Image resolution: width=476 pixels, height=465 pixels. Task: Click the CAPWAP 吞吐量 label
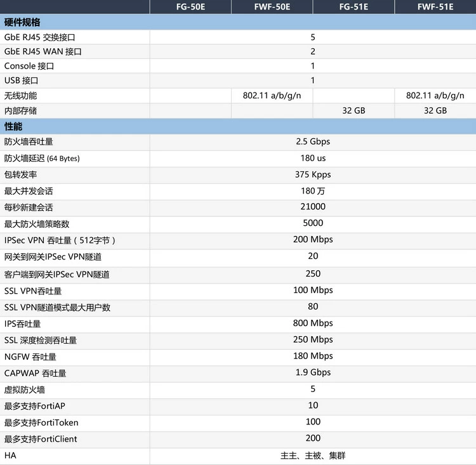pyautogui.click(x=35, y=374)
